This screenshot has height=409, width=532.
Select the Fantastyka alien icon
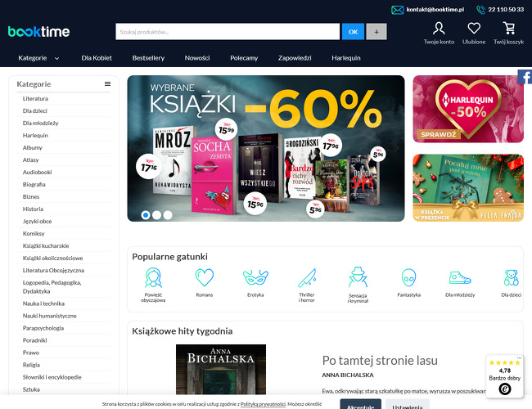click(x=409, y=278)
